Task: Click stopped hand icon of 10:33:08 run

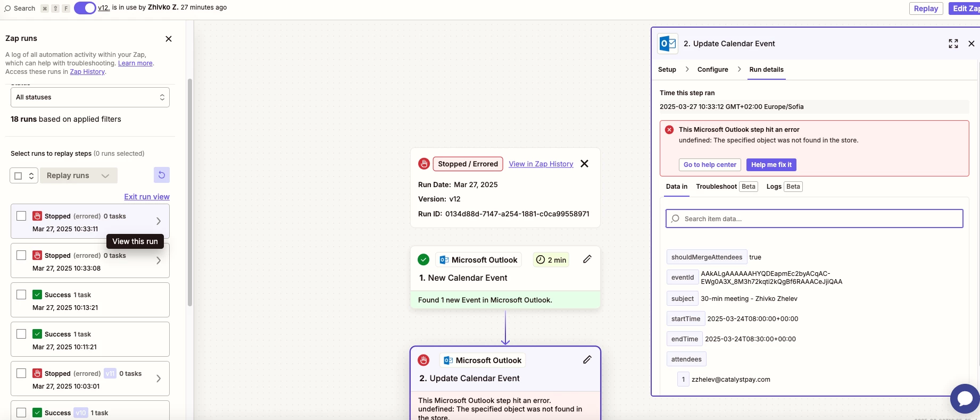Action: (x=37, y=255)
